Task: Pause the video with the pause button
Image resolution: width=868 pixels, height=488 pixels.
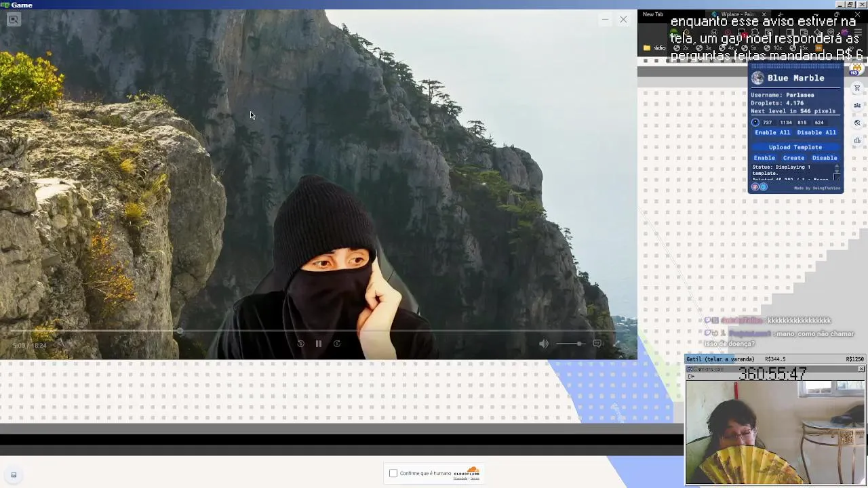Action: (319, 344)
